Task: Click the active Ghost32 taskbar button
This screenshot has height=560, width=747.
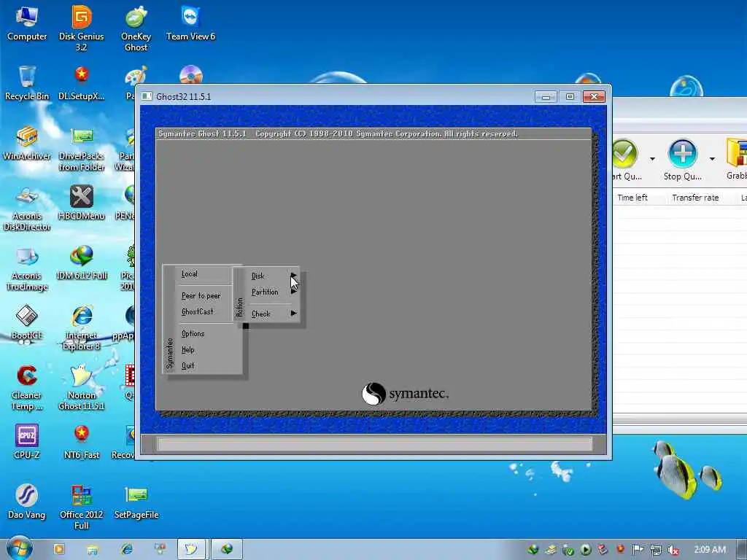Action: pos(192,549)
